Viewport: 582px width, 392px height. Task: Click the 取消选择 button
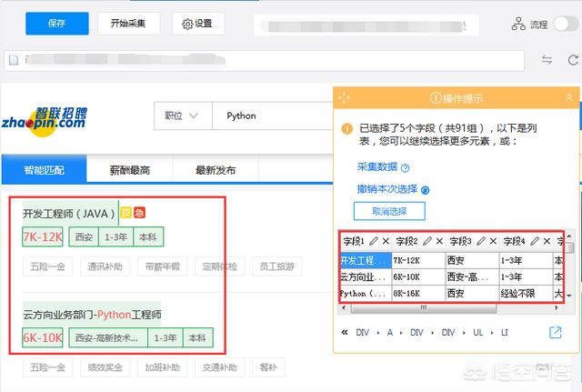tap(389, 211)
